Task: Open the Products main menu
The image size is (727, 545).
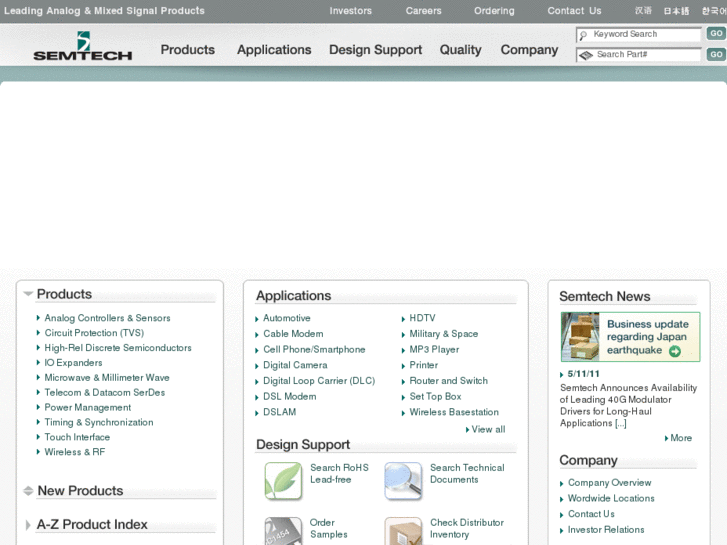Action: pos(187,50)
